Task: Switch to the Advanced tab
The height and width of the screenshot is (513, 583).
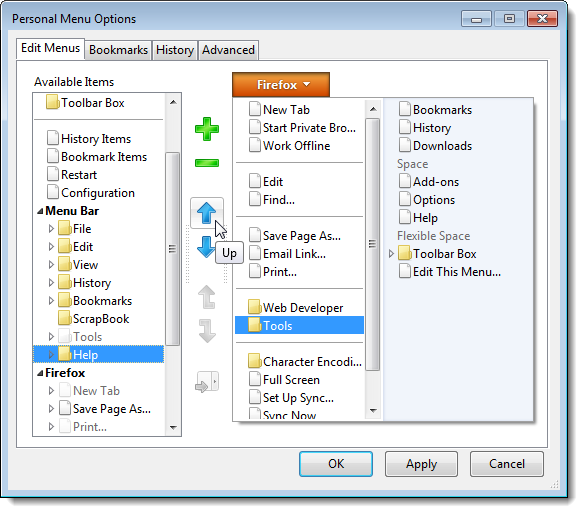Action: click(x=228, y=50)
